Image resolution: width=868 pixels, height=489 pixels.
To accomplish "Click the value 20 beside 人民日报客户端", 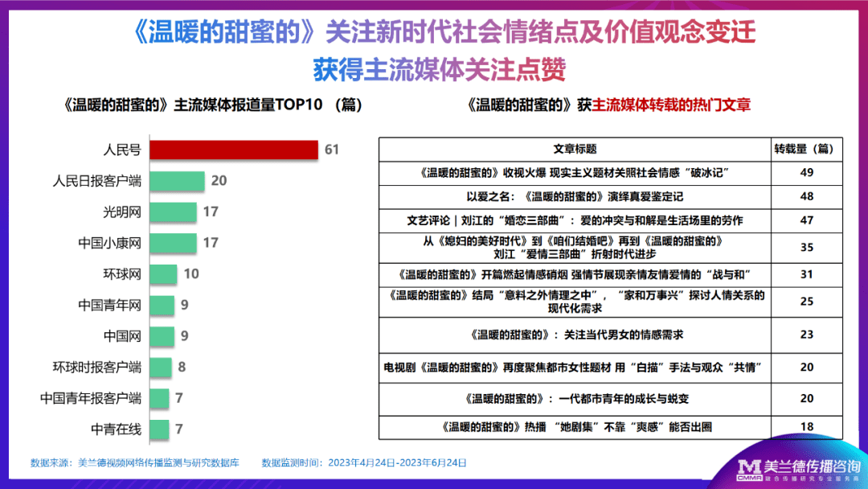I will coord(219,180).
